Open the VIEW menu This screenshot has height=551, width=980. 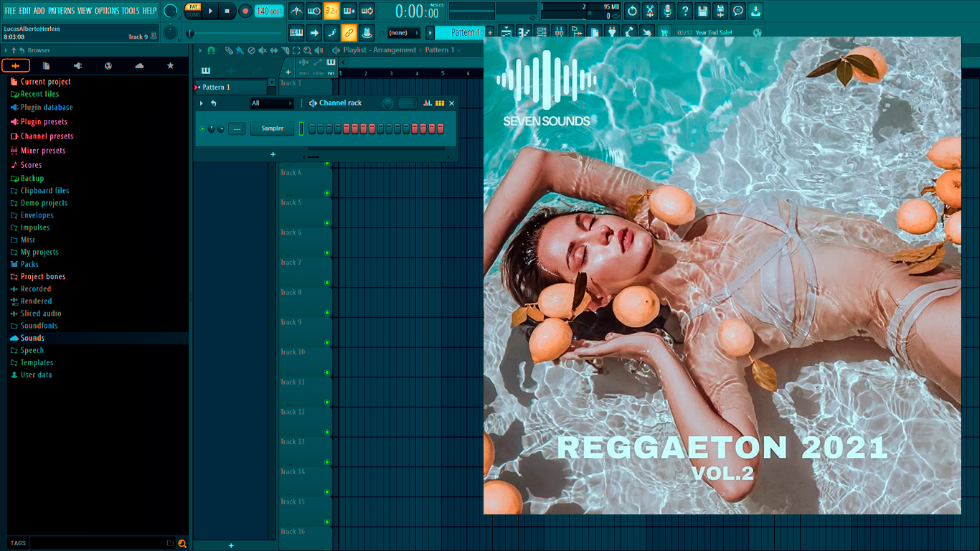(85, 11)
